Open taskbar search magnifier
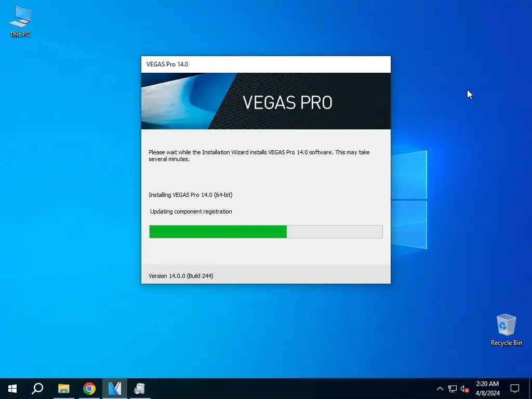Viewport: 532px width, 399px height. (37, 389)
